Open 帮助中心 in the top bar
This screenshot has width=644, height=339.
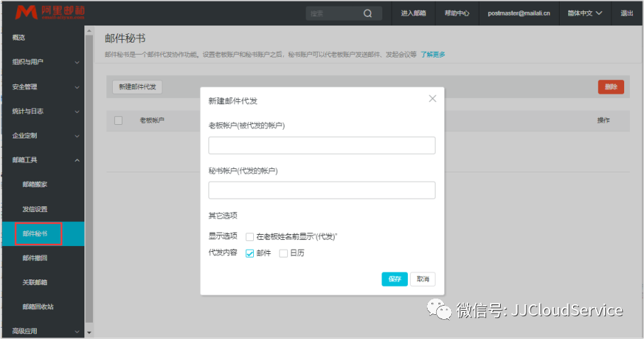click(x=457, y=13)
